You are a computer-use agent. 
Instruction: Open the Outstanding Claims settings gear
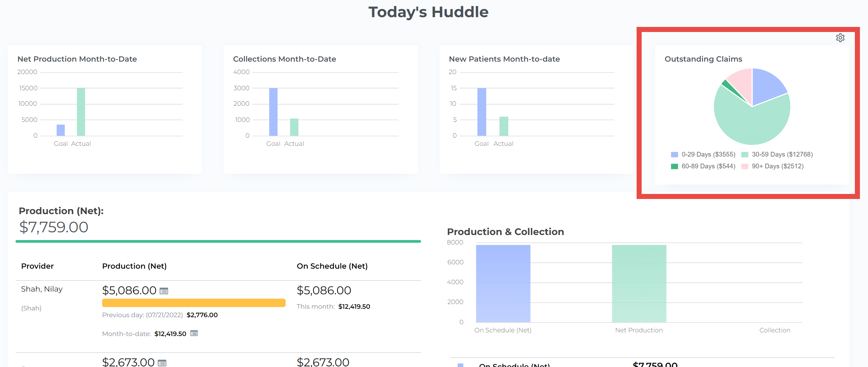pos(840,38)
